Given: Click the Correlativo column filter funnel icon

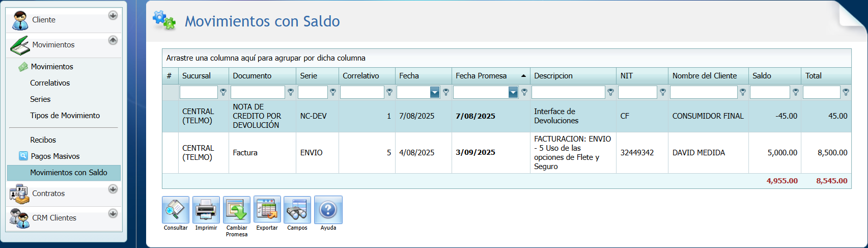Looking at the screenshot, I should [389, 92].
